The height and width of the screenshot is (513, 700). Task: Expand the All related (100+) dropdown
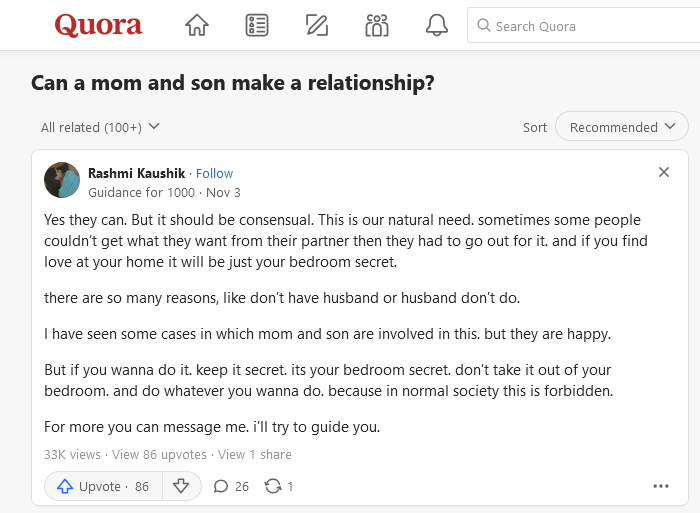(x=100, y=127)
